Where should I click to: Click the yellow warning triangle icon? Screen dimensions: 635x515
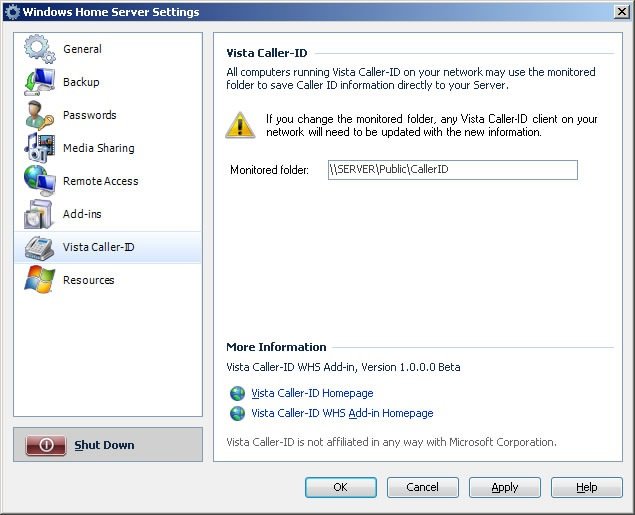pyautogui.click(x=240, y=125)
